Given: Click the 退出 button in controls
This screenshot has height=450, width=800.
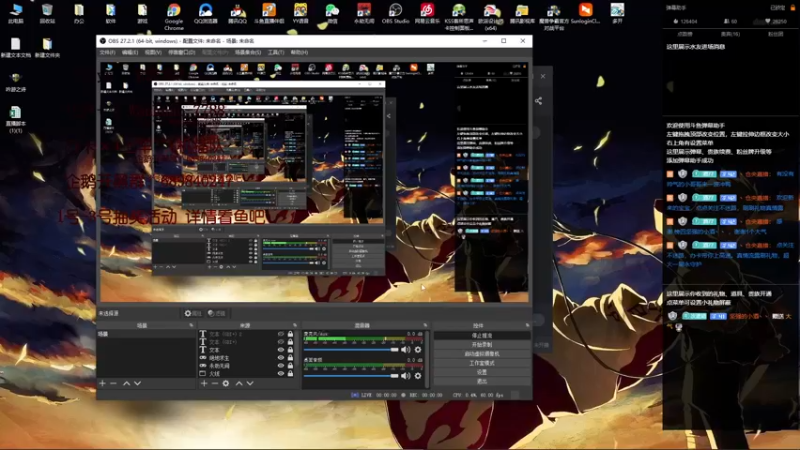Looking at the screenshot, I should click(482, 382).
